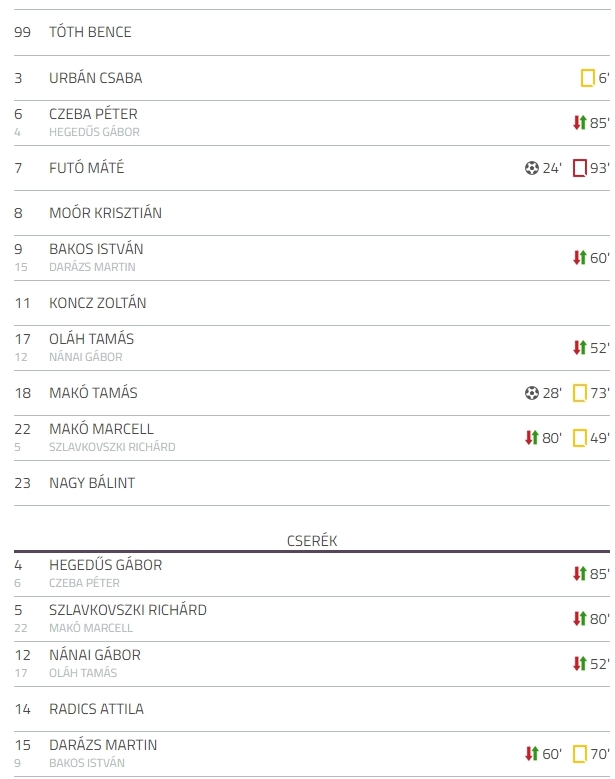The height and width of the screenshot is (779, 615).
Task: Click Makó Marcell's yellow card at 49'
Action: click(x=580, y=438)
